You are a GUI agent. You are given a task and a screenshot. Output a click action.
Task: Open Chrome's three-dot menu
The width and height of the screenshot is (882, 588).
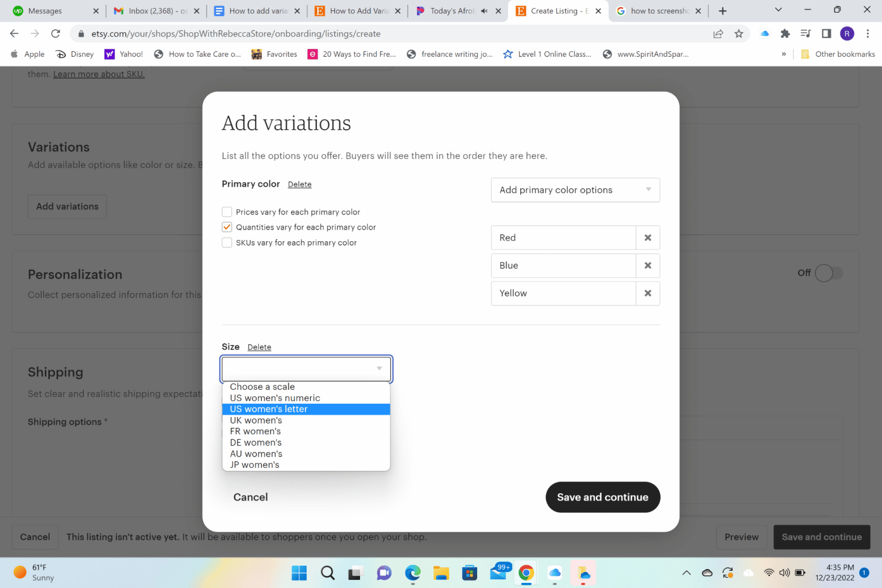[868, 33]
